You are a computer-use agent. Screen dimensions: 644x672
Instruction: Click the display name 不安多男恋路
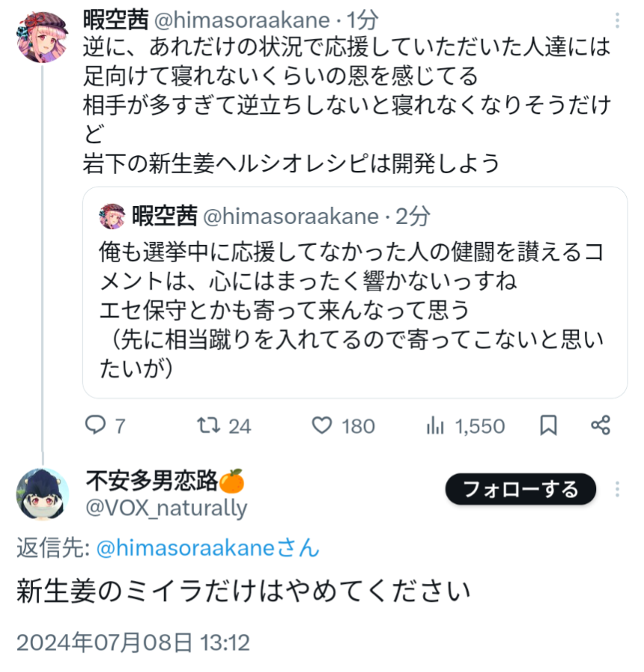153,482
